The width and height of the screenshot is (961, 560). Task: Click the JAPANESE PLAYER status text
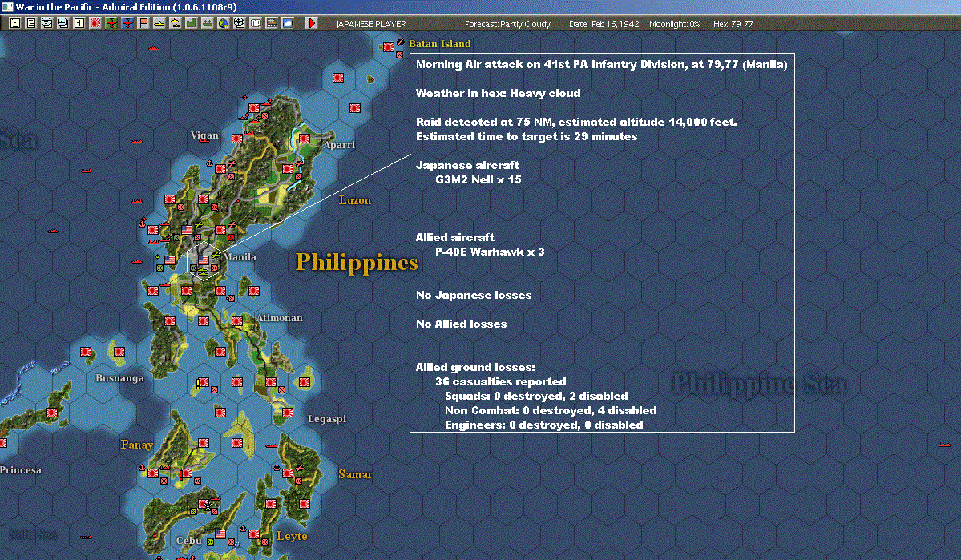pyautogui.click(x=371, y=24)
